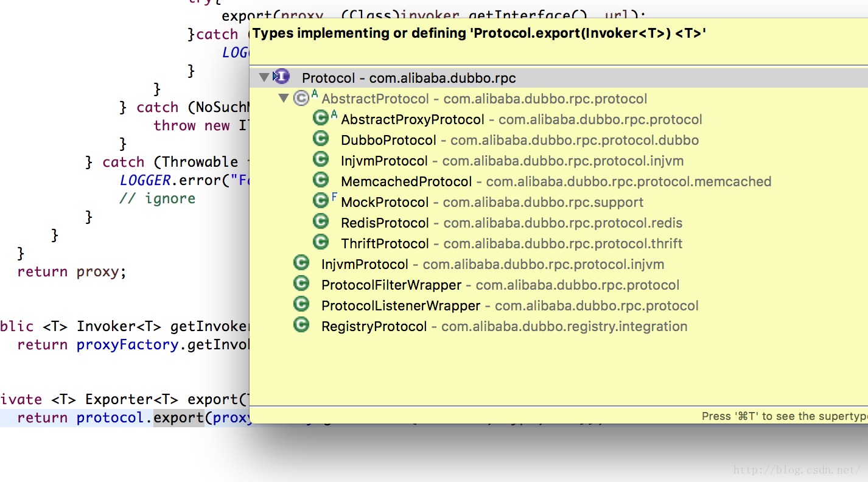Click the highlighted 'export' method call

tap(179, 417)
